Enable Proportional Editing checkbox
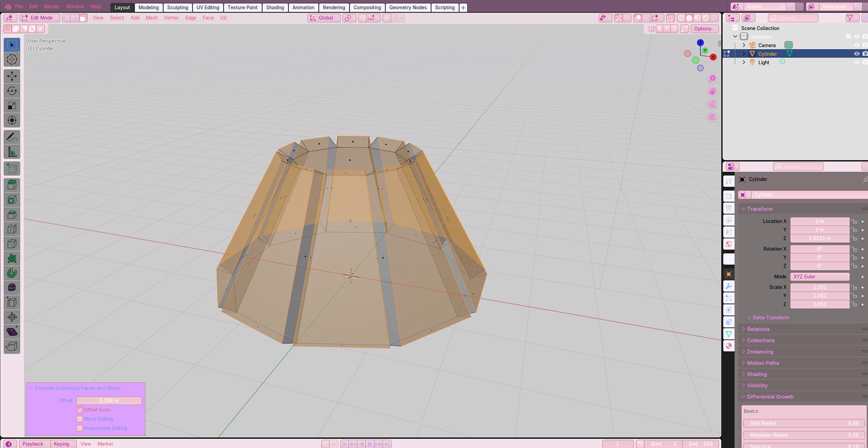 [x=80, y=428]
